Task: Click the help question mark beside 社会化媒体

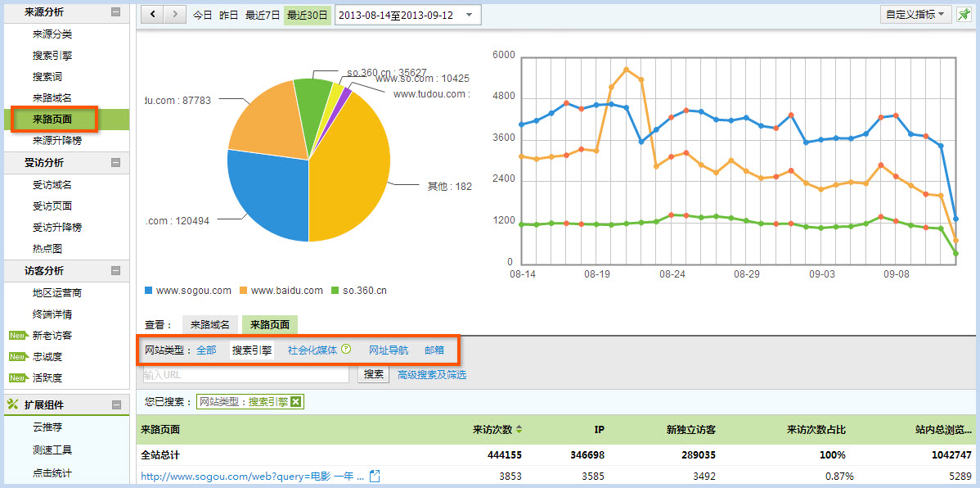Action: tap(346, 349)
